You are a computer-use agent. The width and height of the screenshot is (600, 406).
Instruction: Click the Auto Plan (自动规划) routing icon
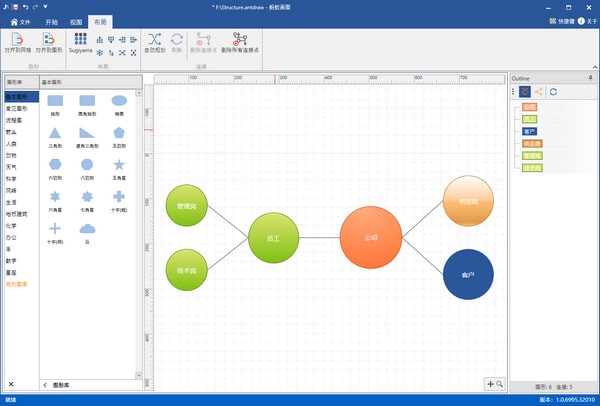[x=155, y=39]
